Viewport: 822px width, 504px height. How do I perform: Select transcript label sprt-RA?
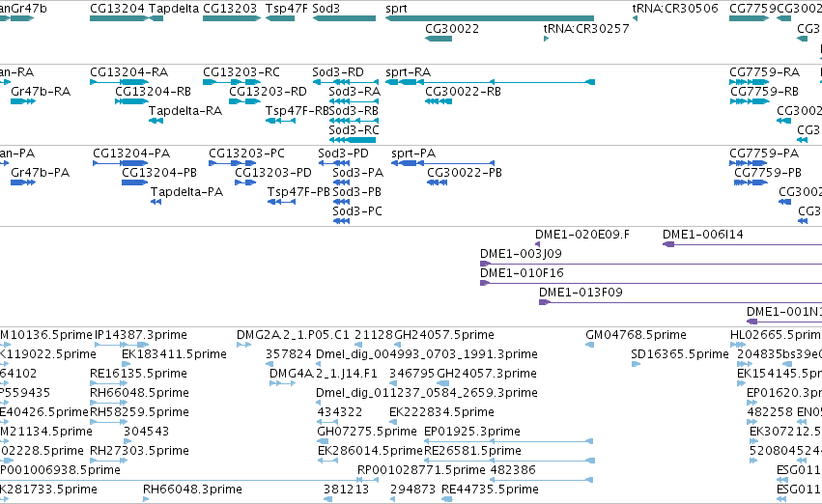click(408, 71)
